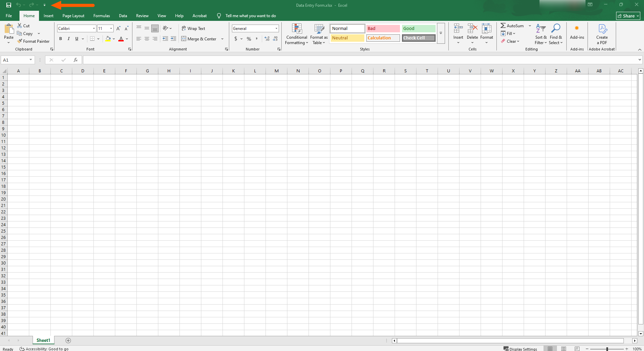The height and width of the screenshot is (351, 644).
Task: Open the File tab
Action: (9, 16)
